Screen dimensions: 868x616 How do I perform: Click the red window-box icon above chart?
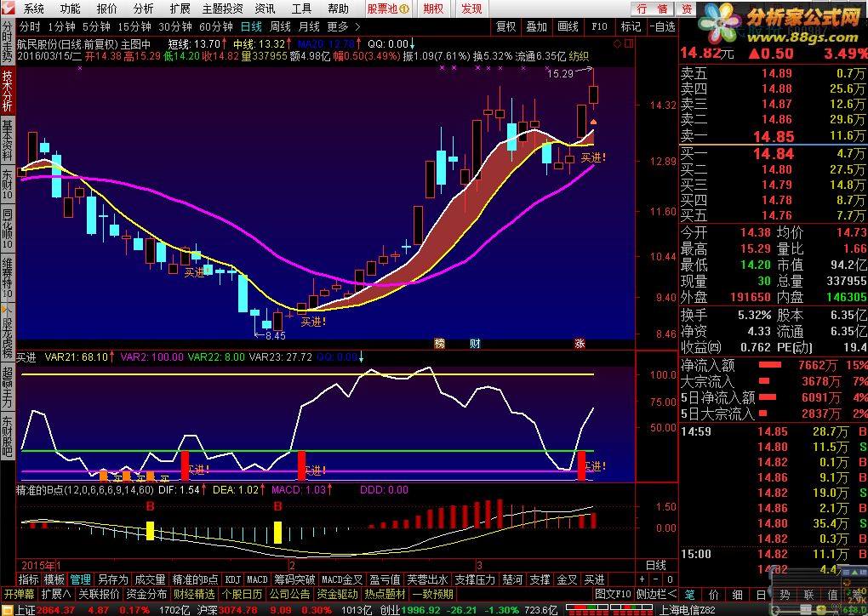pos(630,43)
